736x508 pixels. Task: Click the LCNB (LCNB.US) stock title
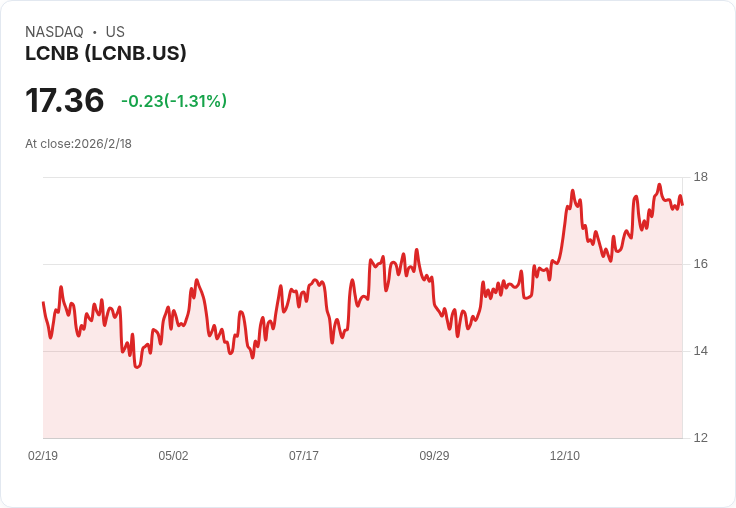pos(106,53)
